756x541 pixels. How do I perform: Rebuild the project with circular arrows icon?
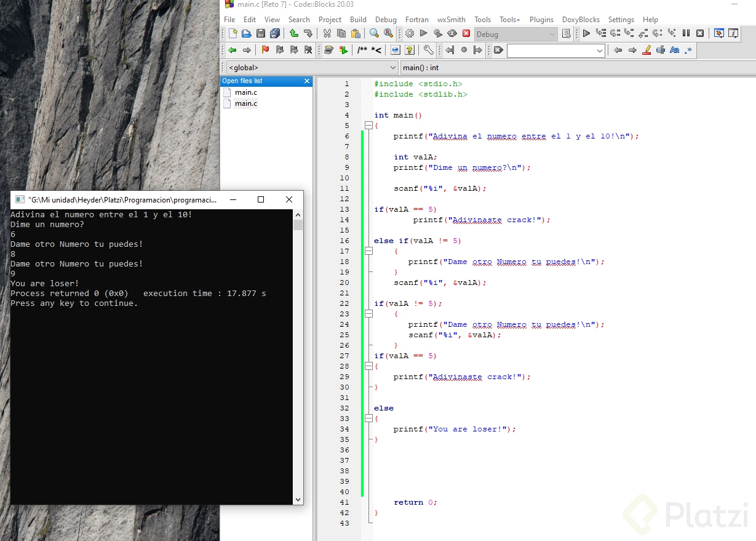[x=452, y=34]
